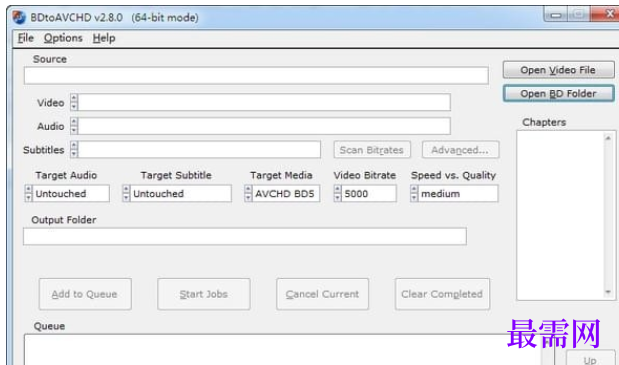
Task: Click in the Output Folder field
Action: [245, 236]
